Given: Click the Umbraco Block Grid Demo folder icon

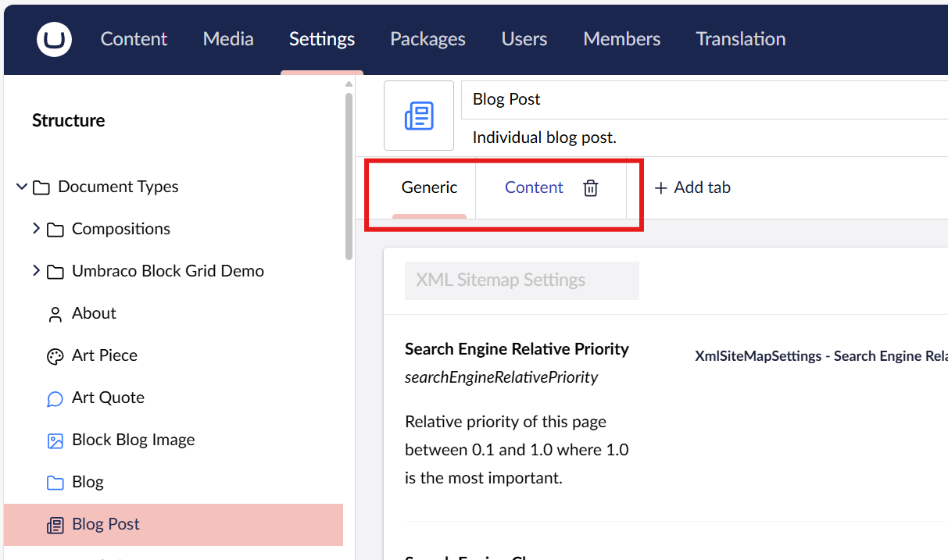Looking at the screenshot, I should 55,272.
